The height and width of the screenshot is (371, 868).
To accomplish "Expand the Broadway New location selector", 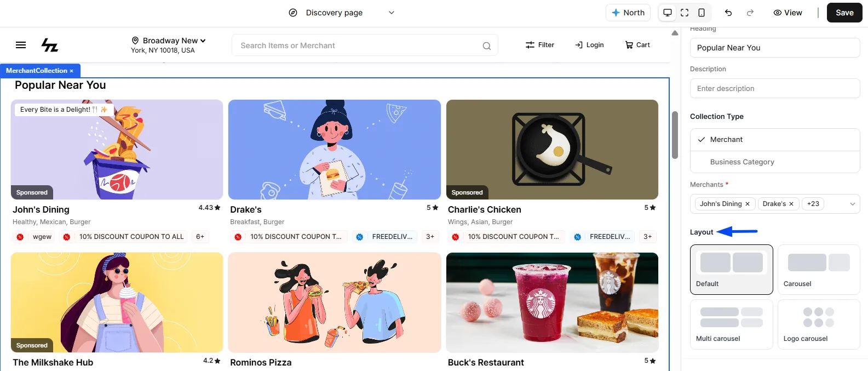I will (x=169, y=41).
